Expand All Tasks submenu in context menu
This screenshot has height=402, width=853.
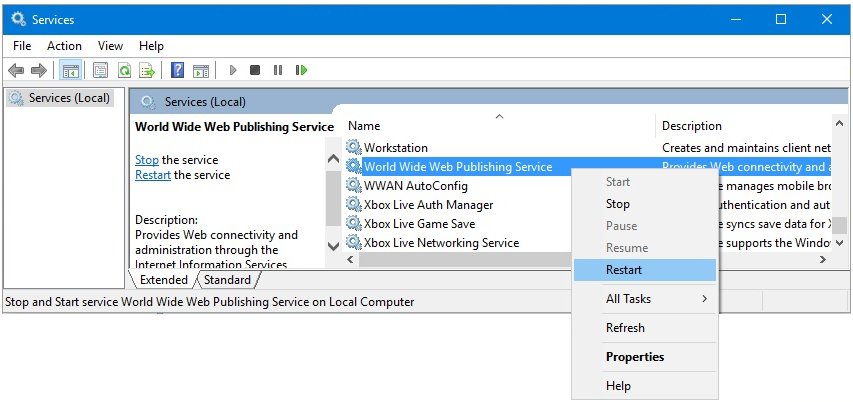(645, 299)
